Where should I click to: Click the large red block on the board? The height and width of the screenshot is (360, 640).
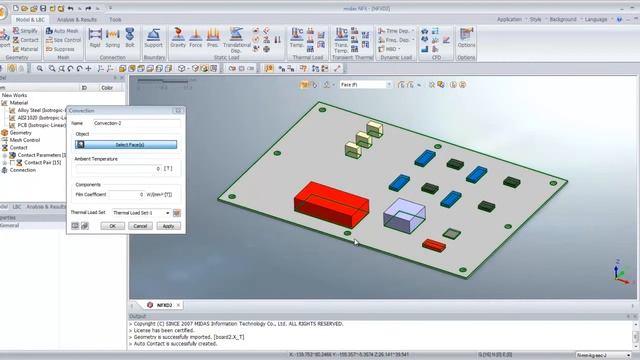331,204
